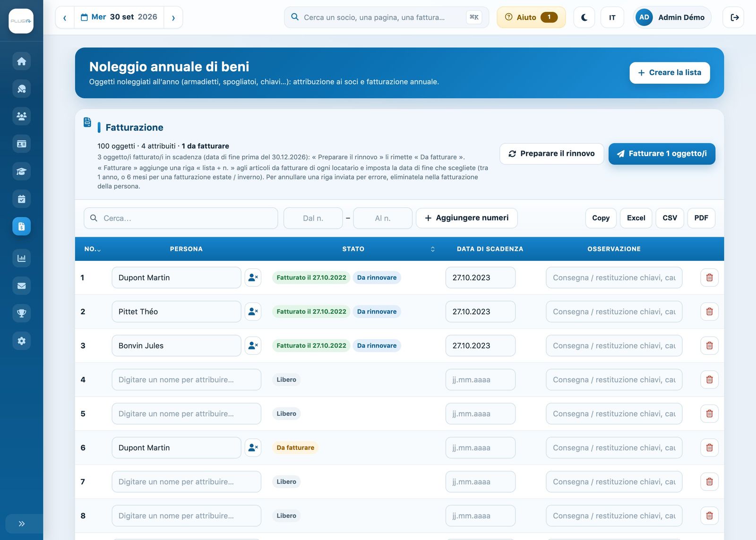The image size is (756, 540).
Task: Open the settings gear icon in sidebar
Action: click(x=21, y=341)
